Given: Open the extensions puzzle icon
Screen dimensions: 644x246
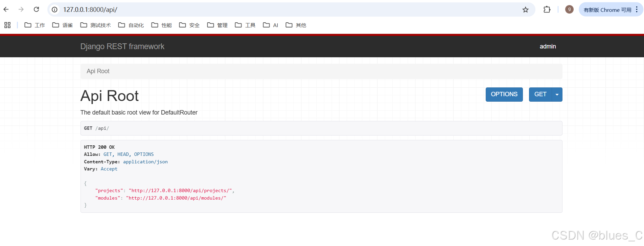Looking at the screenshot, I should coord(547,9).
